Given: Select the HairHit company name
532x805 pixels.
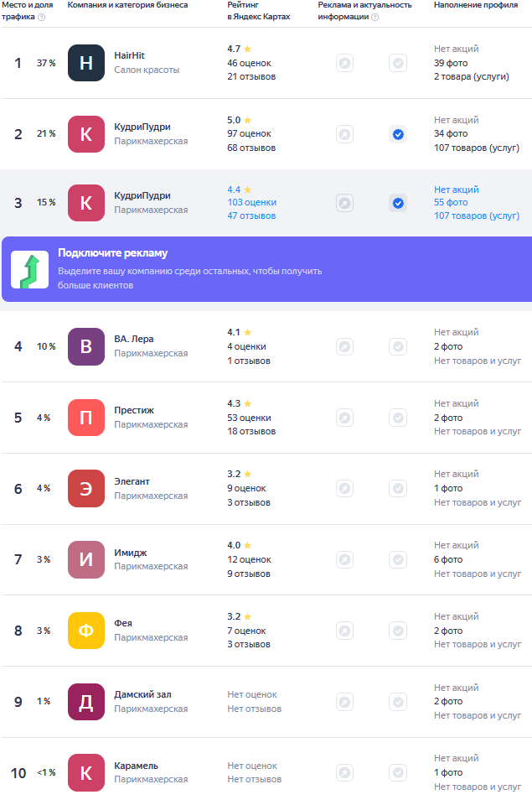Looking at the screenshot, I should click(129, 55).
